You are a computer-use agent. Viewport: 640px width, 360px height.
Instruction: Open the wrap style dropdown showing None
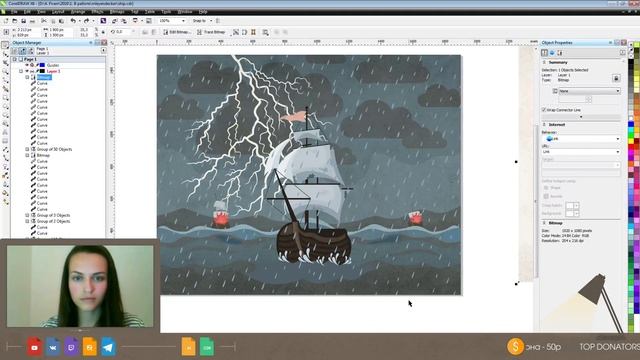pyautogui.click(x=589, y=91)
